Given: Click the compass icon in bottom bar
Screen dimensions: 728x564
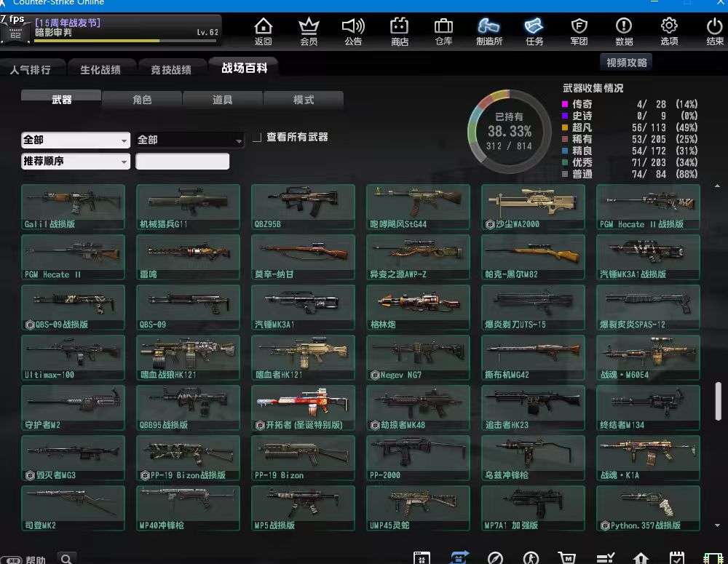Looking at the screenshot, I should pos(495,557).
